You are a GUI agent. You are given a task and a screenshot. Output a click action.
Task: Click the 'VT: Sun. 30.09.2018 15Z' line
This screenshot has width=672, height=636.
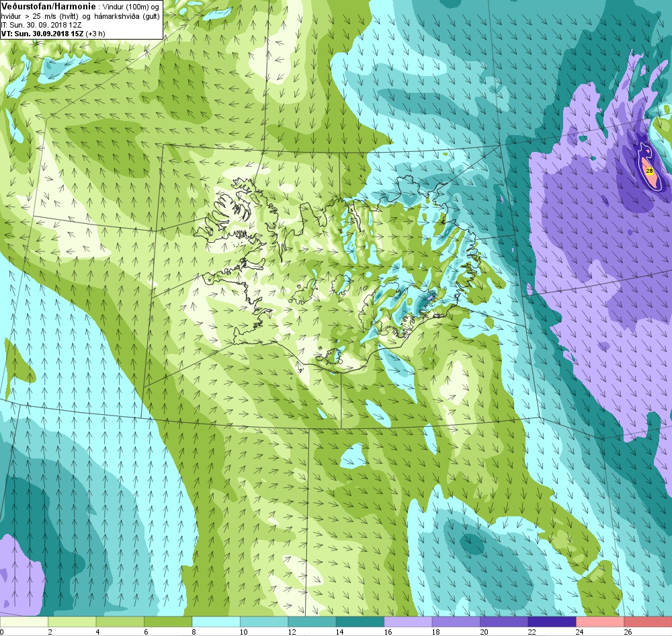coord(42,34)
